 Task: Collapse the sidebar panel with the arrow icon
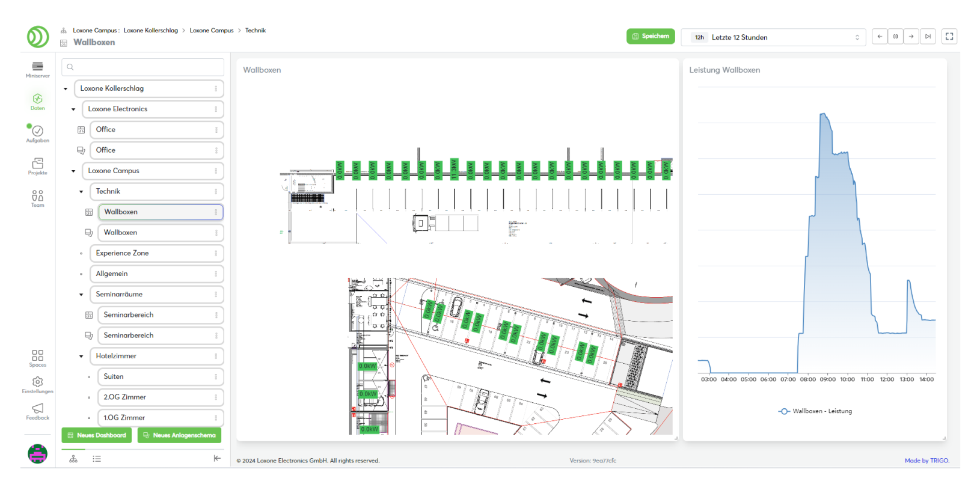point(217,459)
